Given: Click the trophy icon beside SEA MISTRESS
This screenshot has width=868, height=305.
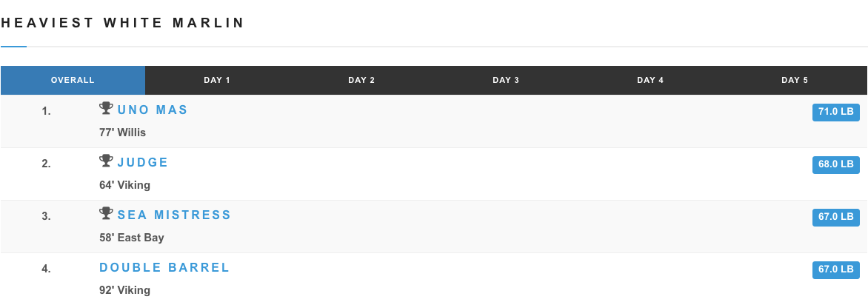Looking at the screenshot, I should tap(106, 213).
